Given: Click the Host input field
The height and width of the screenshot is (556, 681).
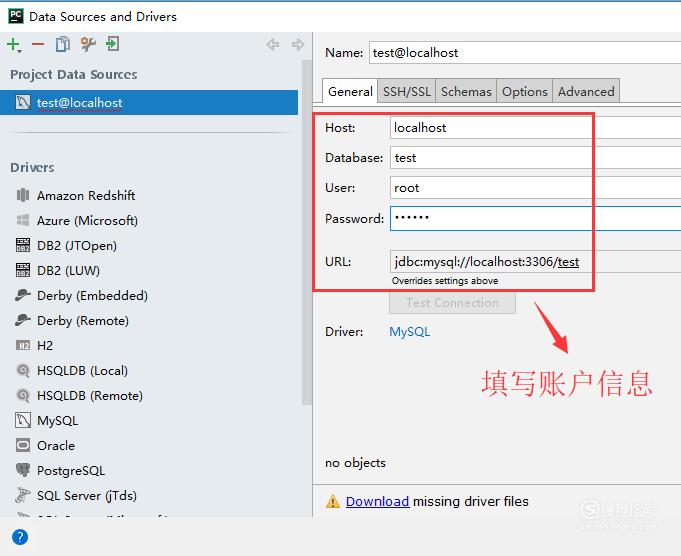Looking at the screenshot, I should pyautogui.click(x=535, y=128).
